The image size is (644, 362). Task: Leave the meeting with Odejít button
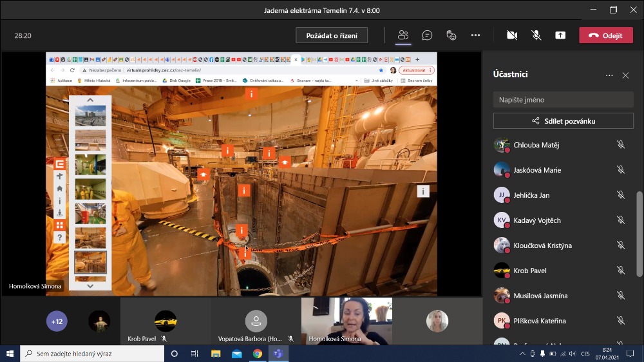605,35
